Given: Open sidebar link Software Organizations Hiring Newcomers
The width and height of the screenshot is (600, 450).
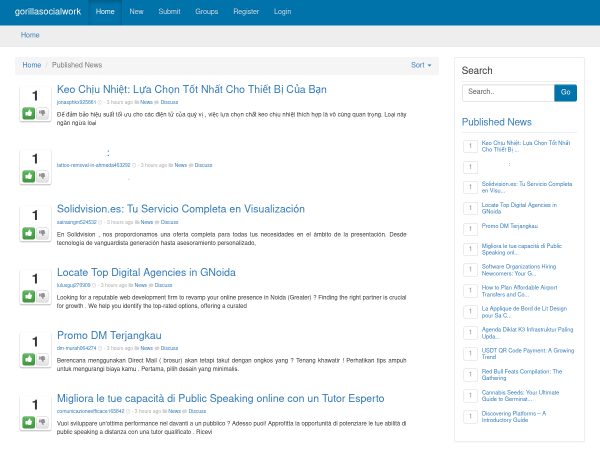Looking at the screenshot, I should [x=518, y=270].
